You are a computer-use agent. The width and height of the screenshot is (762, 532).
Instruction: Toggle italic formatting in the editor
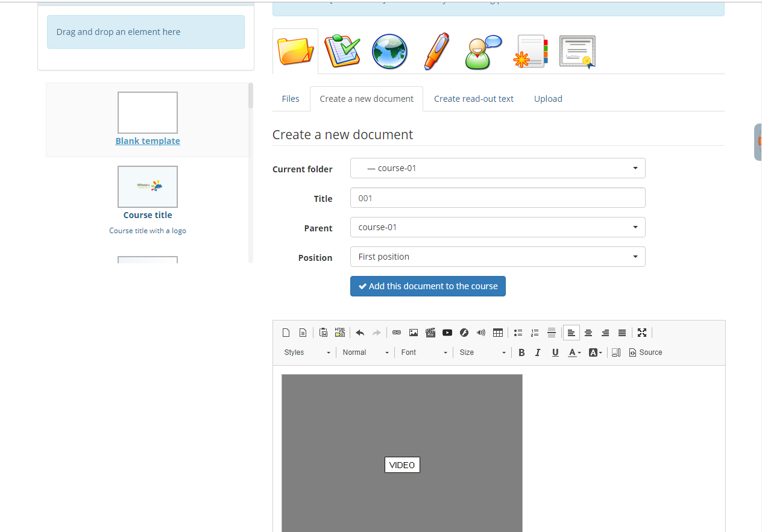(x=538, y=352)
